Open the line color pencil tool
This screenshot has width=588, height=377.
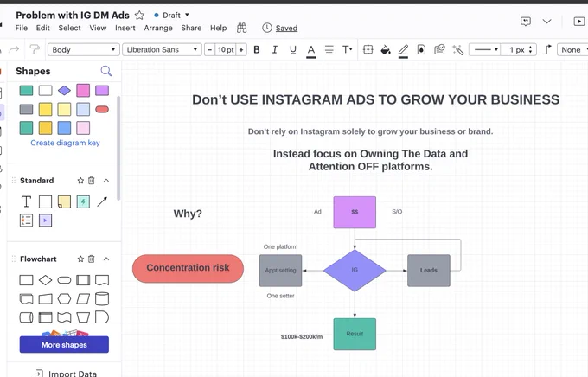403,50
